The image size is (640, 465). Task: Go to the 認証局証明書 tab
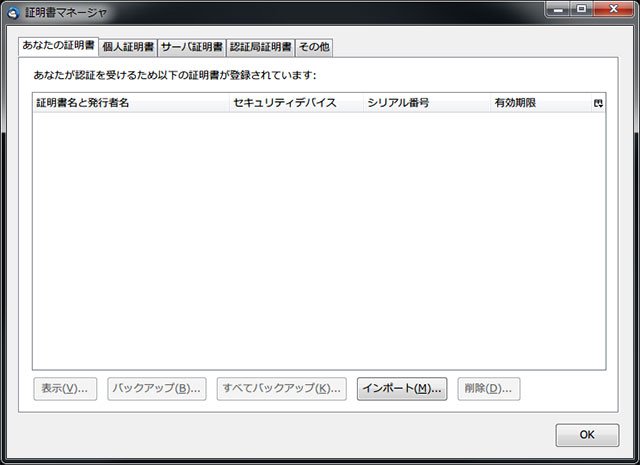coord(260,47)
